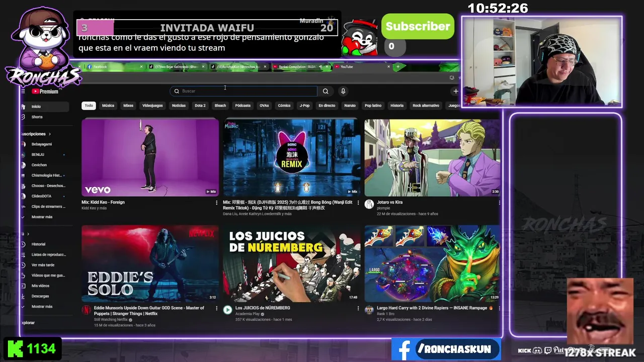Select the Naruto filter chip
Image resolution: width=644 pixels, height=362 pixels.
click(350, 106)
